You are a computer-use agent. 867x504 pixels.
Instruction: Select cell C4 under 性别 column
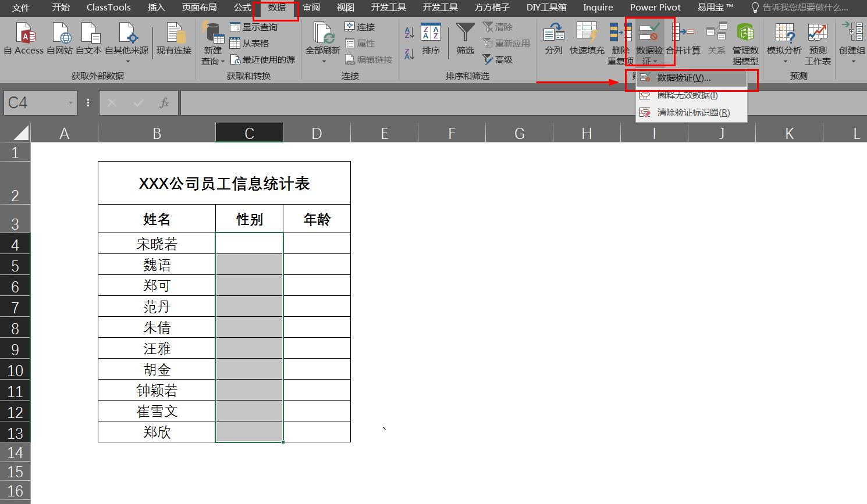249,244
